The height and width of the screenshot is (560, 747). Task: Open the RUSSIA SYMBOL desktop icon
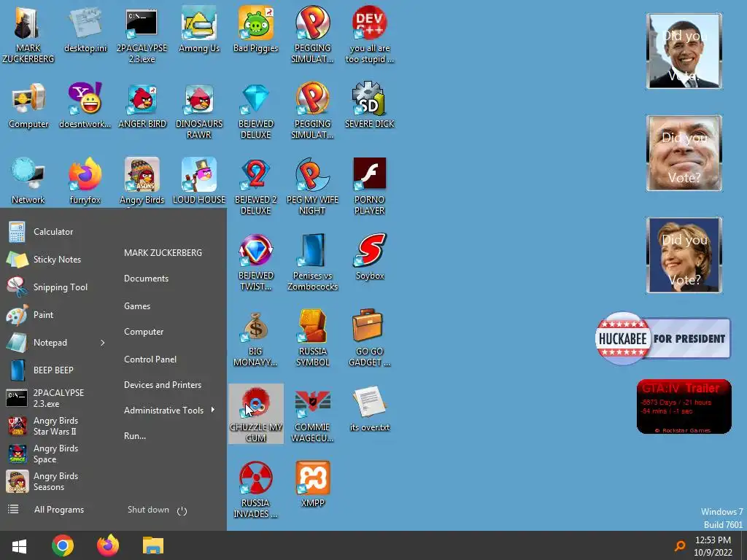pyautogui.click(x=312, y=338)
